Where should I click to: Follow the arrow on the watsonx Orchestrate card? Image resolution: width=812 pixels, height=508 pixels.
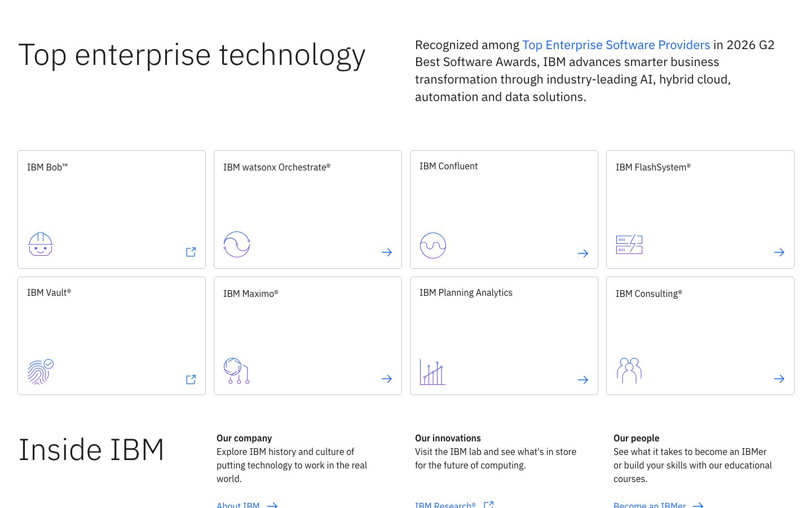(x=387, y=252)
